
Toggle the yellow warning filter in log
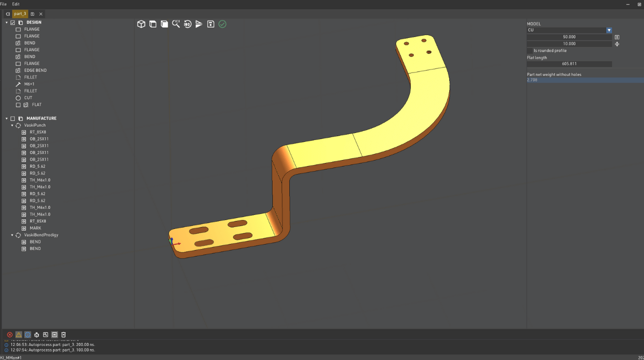tap(18, 334)
